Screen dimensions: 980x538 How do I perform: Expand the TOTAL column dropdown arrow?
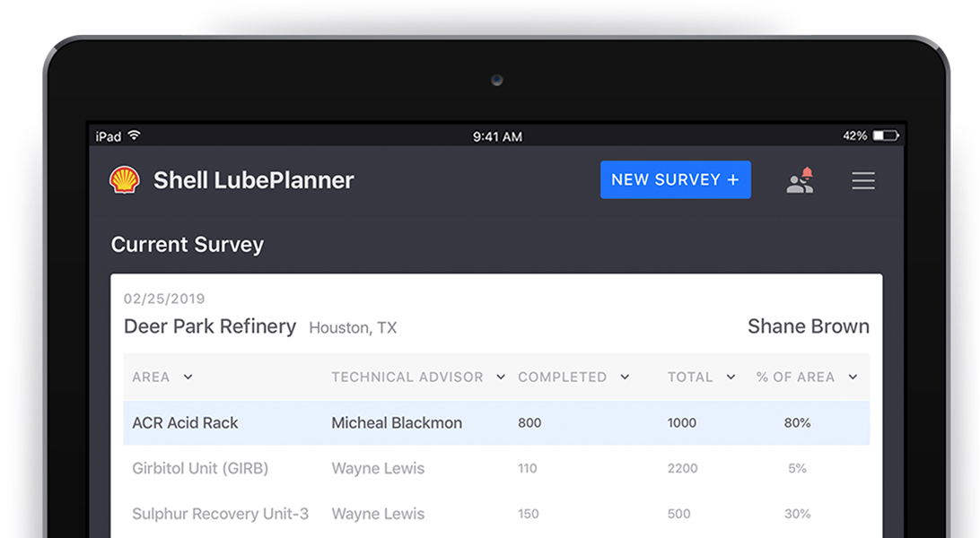(731, 377)
